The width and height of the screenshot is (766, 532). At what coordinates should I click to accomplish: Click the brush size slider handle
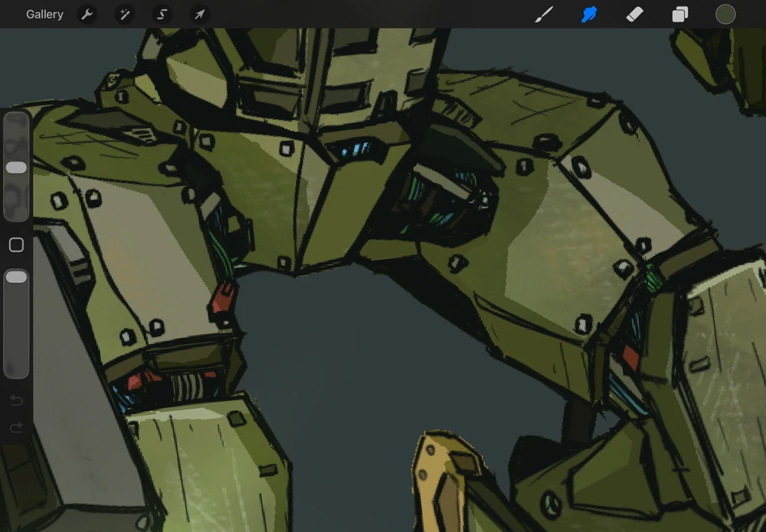[16, 168]
